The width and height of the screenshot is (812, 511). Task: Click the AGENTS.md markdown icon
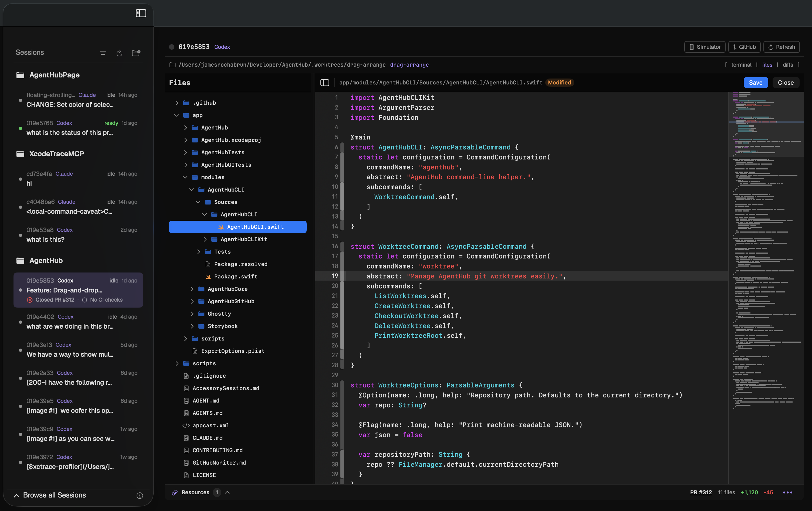click(186, 413)
